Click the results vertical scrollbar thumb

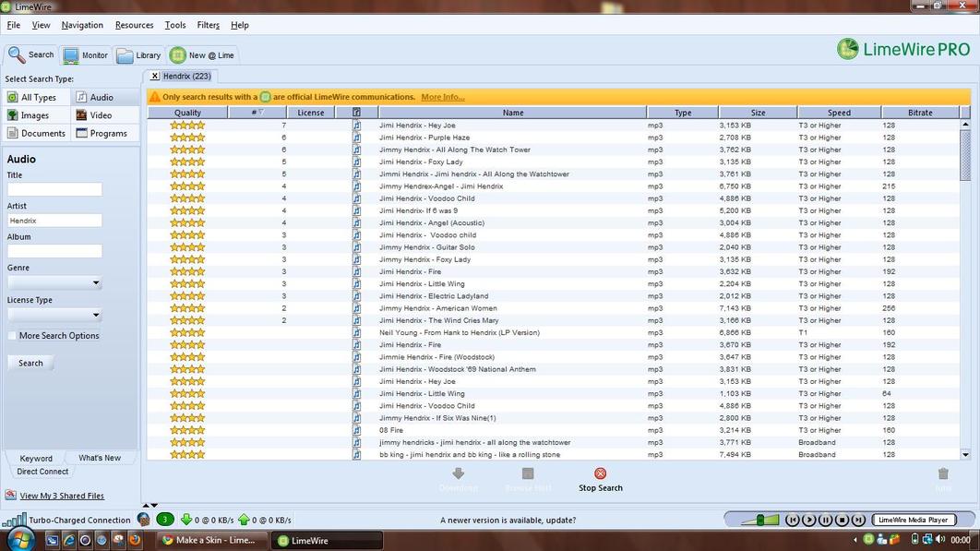pos(965,156)
